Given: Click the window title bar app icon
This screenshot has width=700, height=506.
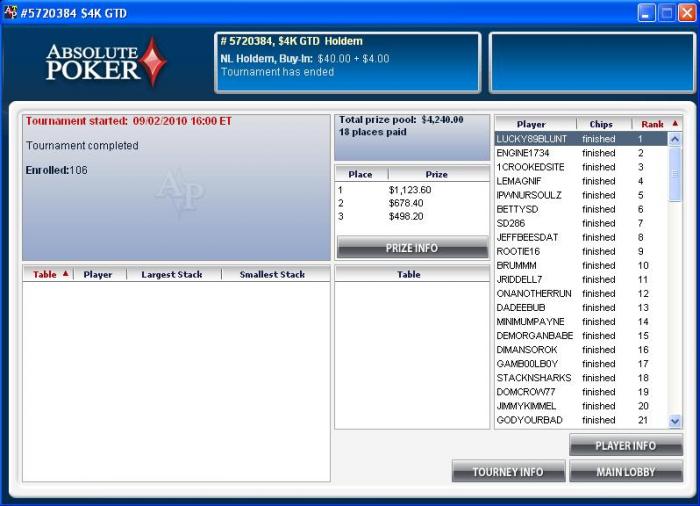Looking at the screenshot, I should tap(10, 13).
